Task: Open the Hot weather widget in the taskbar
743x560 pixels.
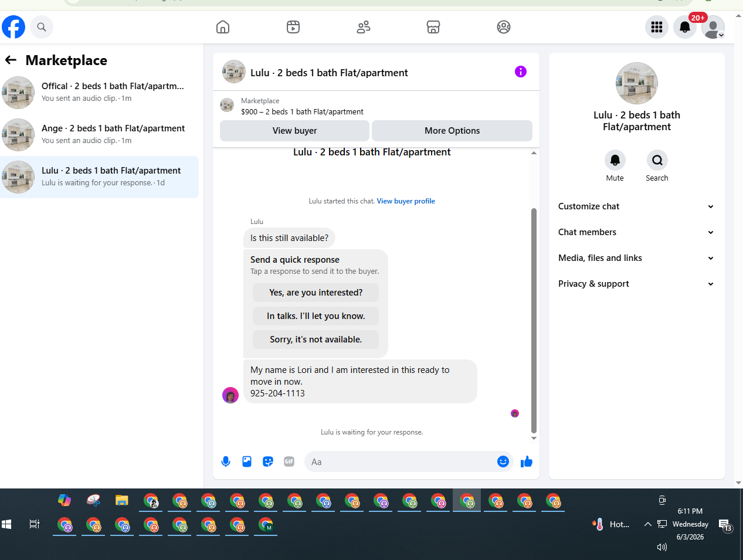Action: (610, 524)
